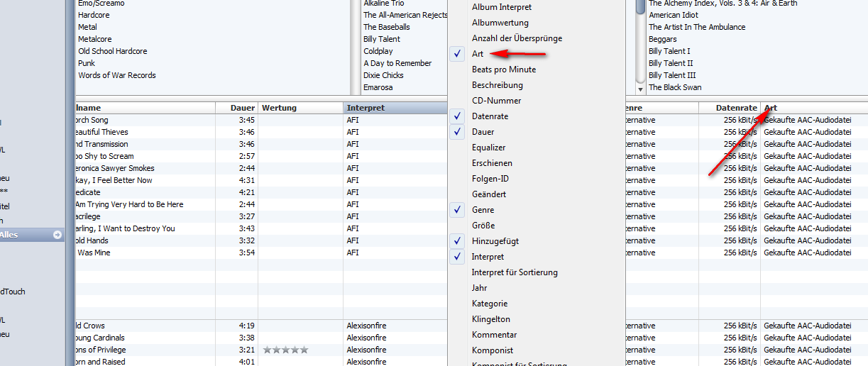
Task: Select track Darling, I Want to Destroy You
Action: click(126, 228)
